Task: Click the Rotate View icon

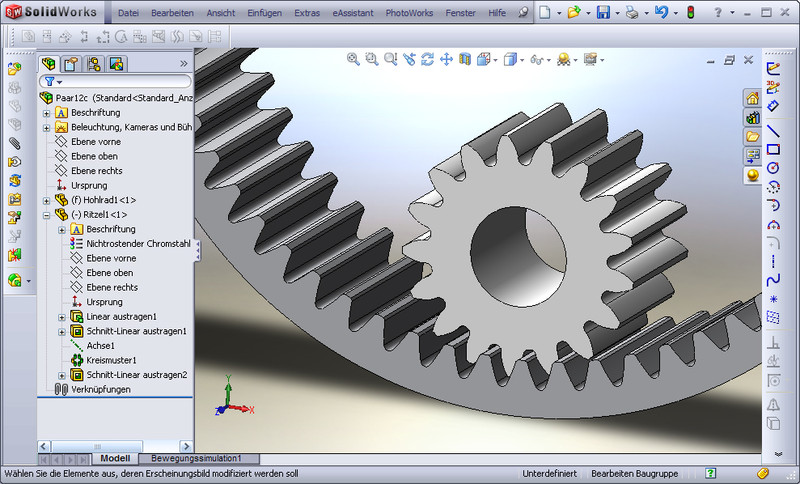Action: click(x=427, y=60)
